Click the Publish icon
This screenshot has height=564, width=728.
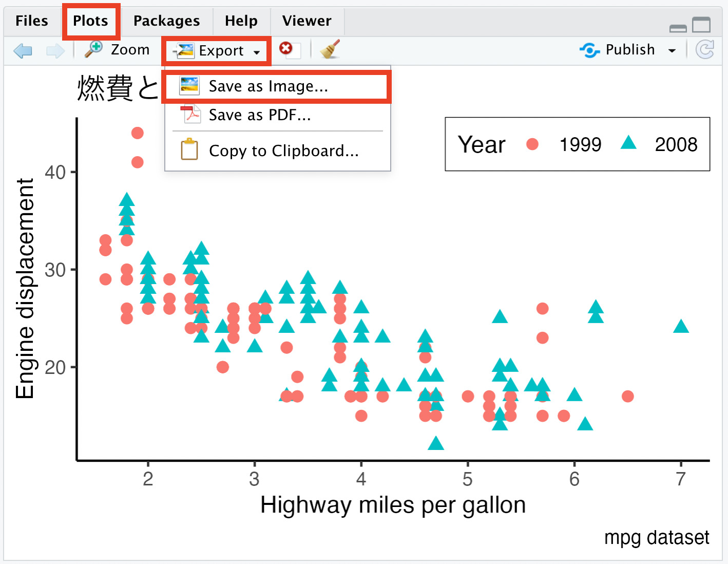click(589, 49)
